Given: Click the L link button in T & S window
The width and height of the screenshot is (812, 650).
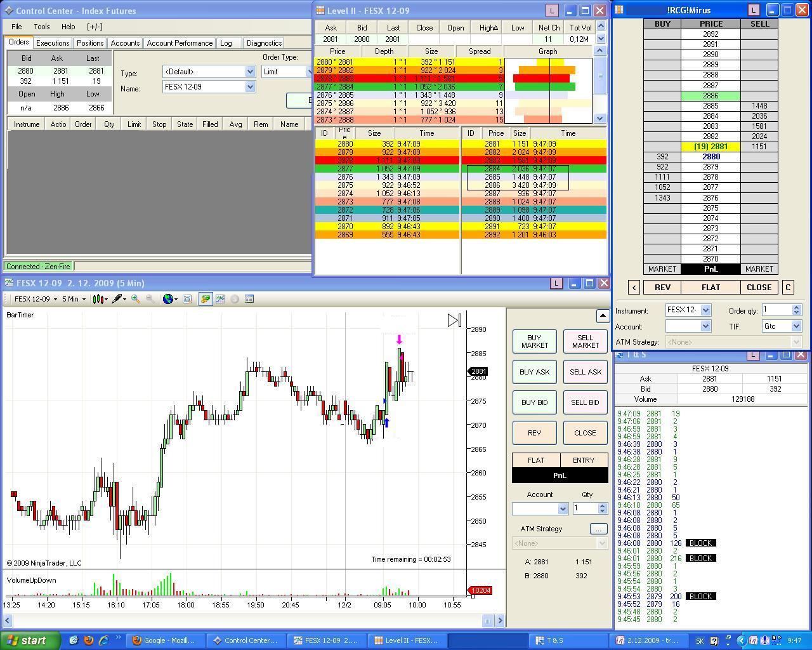Looking at the screenshot, I should pos(753,355).
